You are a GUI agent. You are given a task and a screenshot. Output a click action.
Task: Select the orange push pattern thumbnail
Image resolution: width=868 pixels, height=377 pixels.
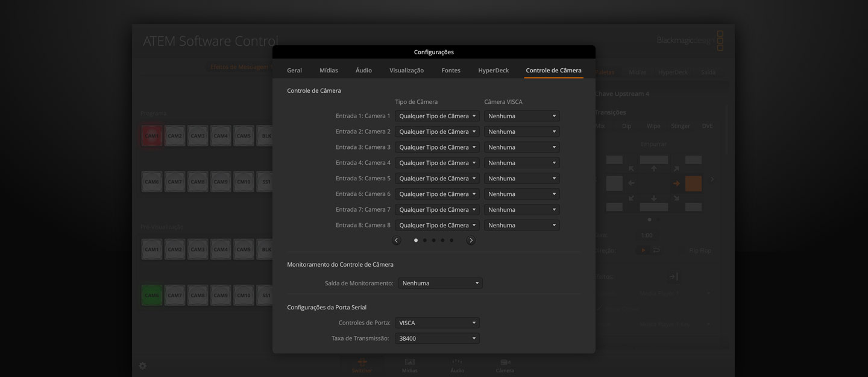(693, 183)
